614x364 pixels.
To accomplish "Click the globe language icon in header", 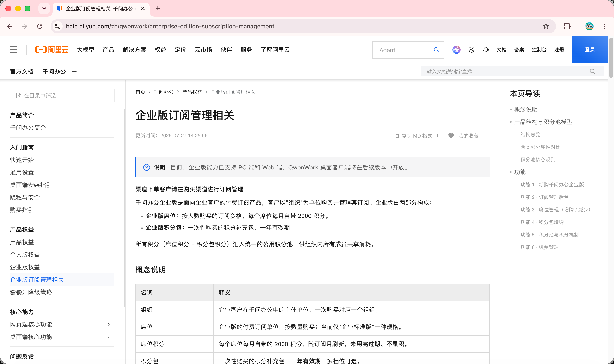I will tap(471, 50).
